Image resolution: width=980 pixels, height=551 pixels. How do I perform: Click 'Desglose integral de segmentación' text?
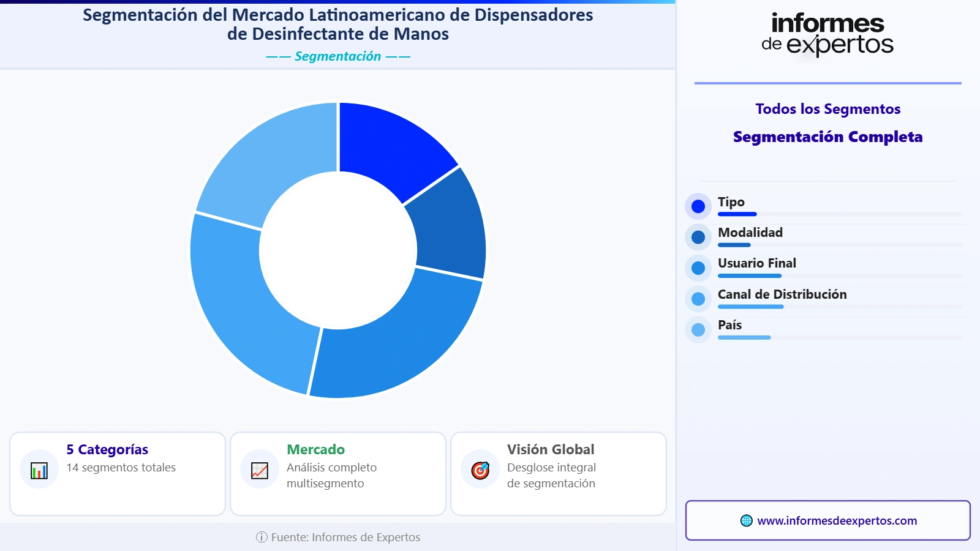point(551,476)
